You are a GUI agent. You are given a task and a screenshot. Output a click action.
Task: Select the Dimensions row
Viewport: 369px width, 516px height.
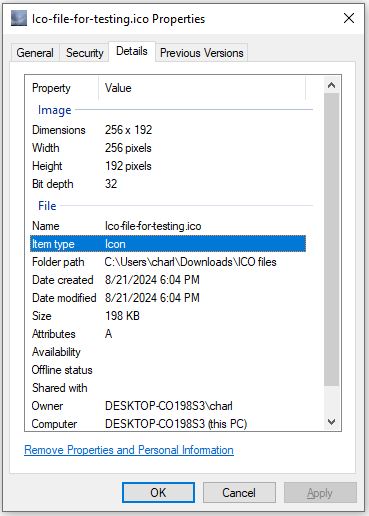click(168, 130)
